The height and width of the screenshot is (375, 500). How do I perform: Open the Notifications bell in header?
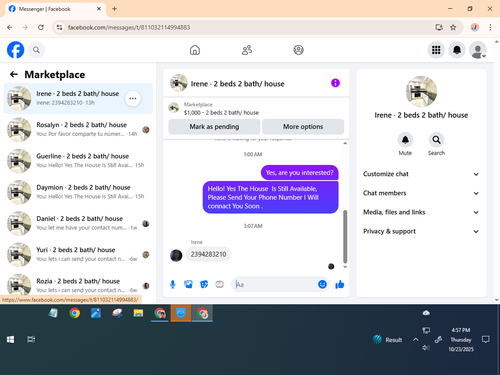457,50
